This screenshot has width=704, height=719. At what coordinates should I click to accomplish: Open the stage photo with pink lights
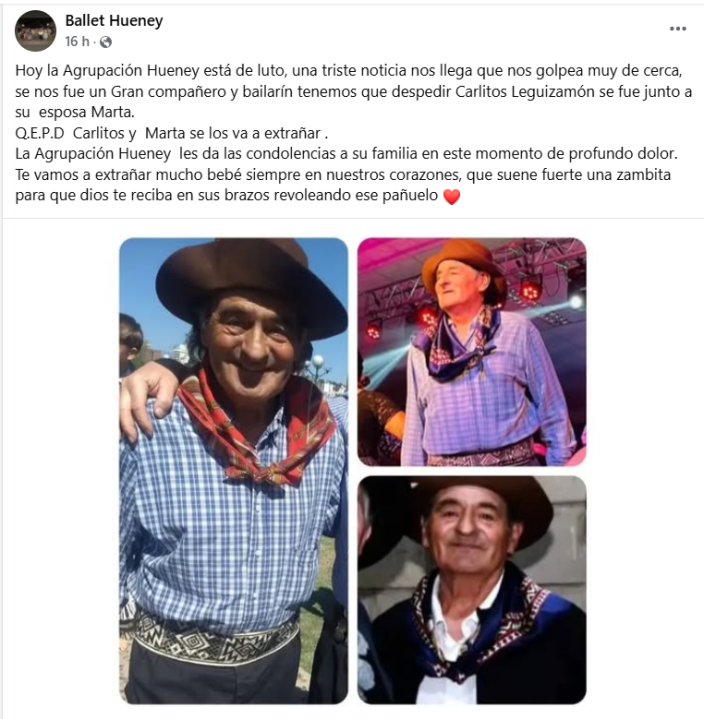point(471,352)
